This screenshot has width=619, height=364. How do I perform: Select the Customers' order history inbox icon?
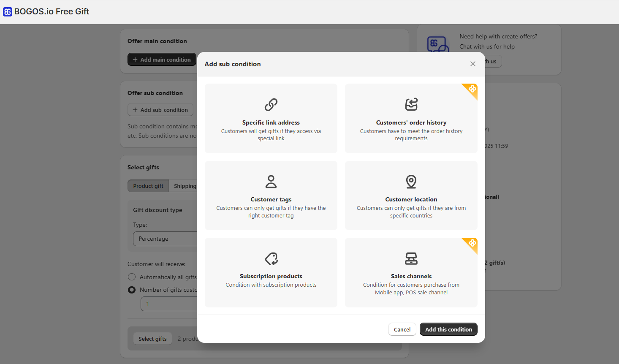point(411,104)
